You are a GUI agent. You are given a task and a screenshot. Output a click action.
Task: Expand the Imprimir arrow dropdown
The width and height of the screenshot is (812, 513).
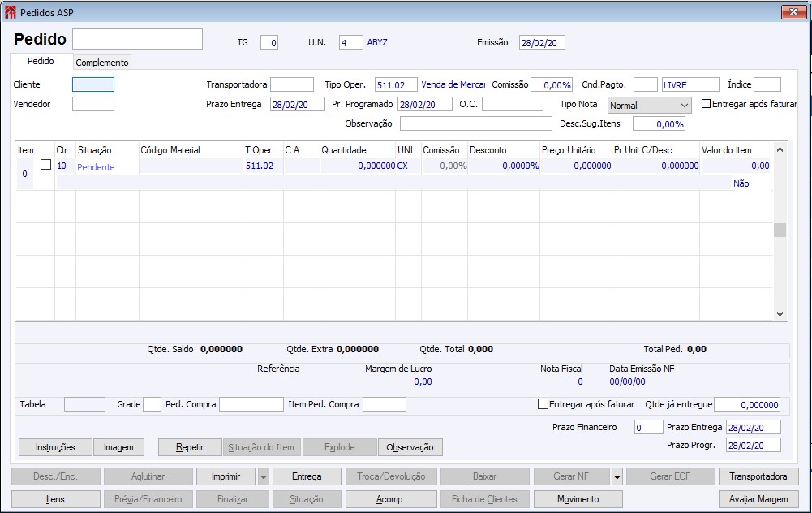tap(263, 476)
